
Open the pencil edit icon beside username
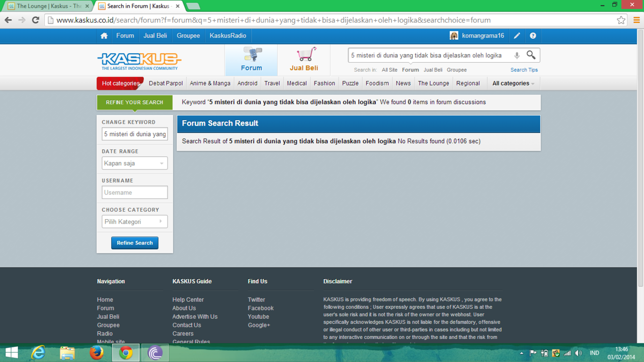pos(517,36)
